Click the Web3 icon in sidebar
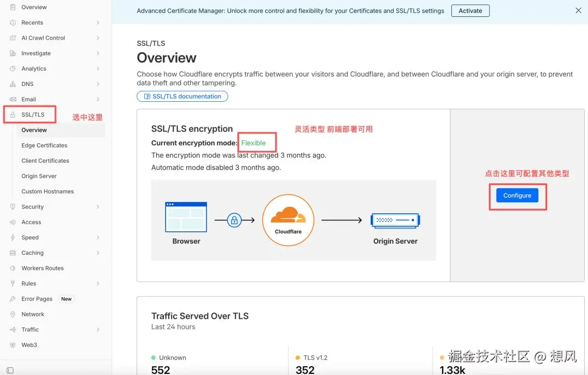Viewport: 588px width, 375px height. [13, 345]
